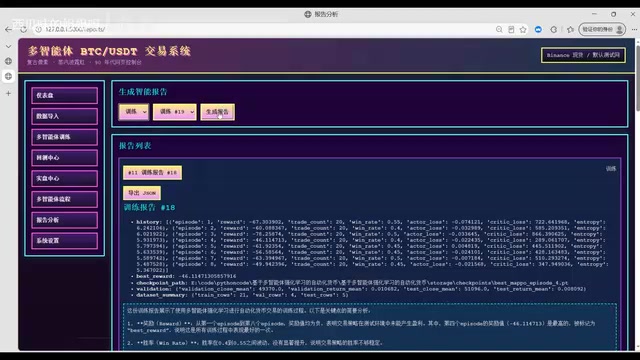Click the site info icon in address bar

(38, 29)
